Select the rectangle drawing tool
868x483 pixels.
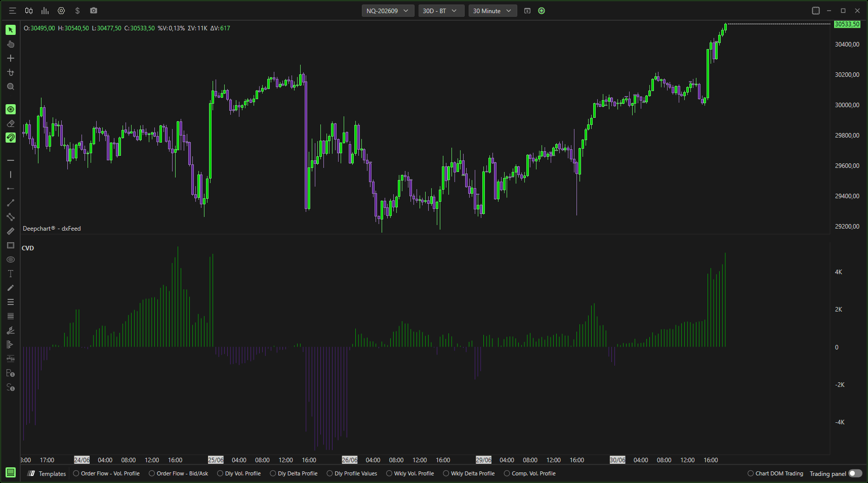[11, 245]
